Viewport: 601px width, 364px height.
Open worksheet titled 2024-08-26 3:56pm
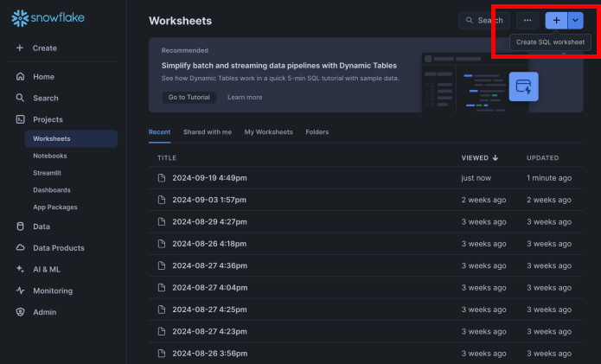click(209, 353)
